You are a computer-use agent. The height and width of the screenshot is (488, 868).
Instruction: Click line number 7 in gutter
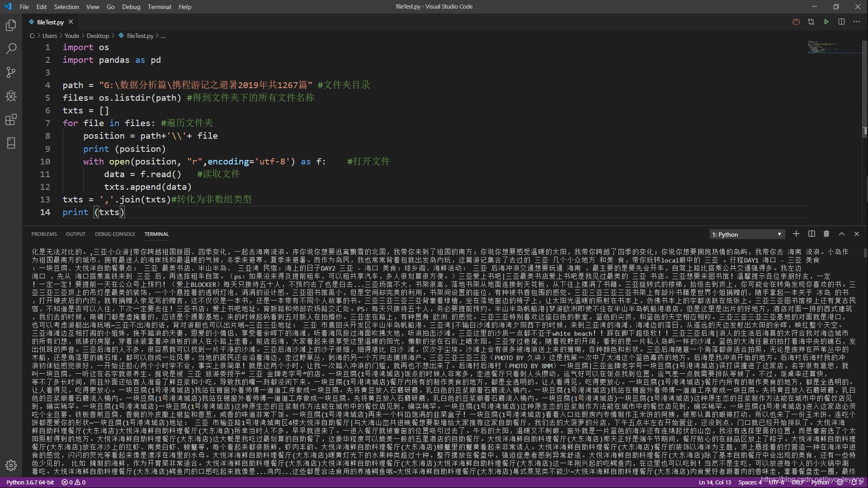coord(47,123)
